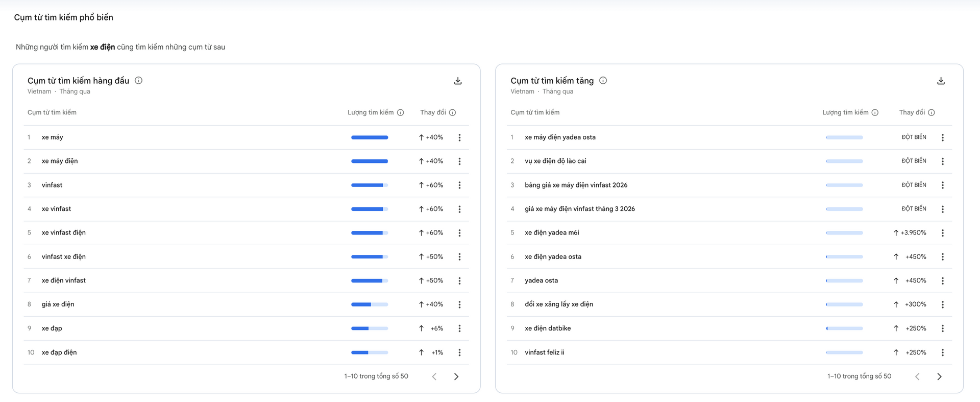Viewport: 980px width, 402px height.
Task: Click info icon next to right 'Lượng tìm kiếm'
Action: click(x=875, y=113)
